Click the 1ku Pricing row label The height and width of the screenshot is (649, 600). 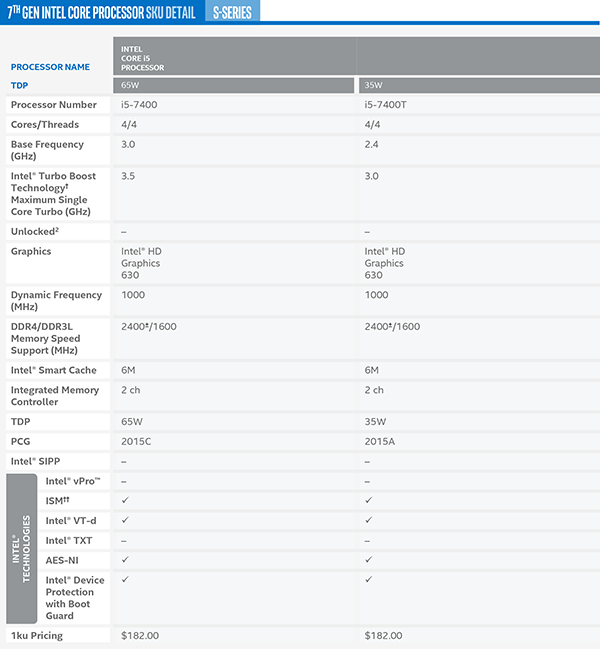[x=37, y=635]
